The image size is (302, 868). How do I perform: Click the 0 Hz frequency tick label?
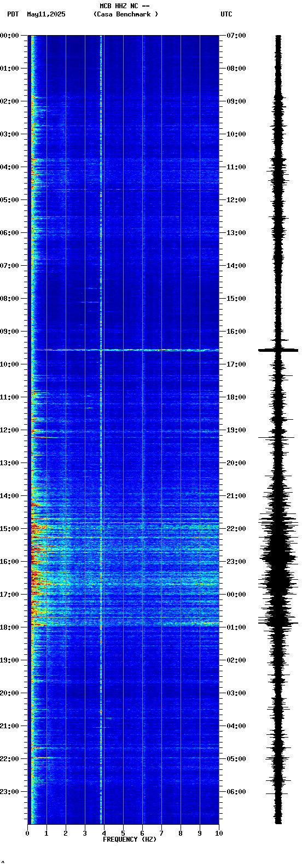click(x=27, y=833)
